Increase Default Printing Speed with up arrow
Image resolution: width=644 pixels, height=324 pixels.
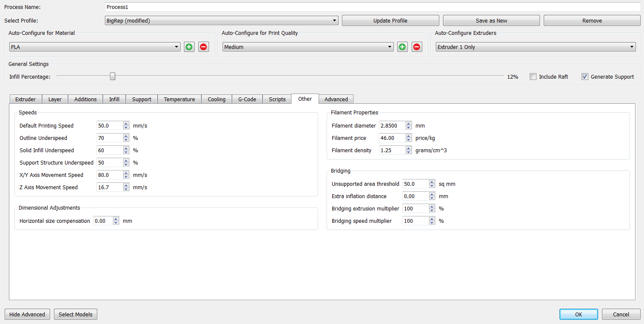(126, 124)
